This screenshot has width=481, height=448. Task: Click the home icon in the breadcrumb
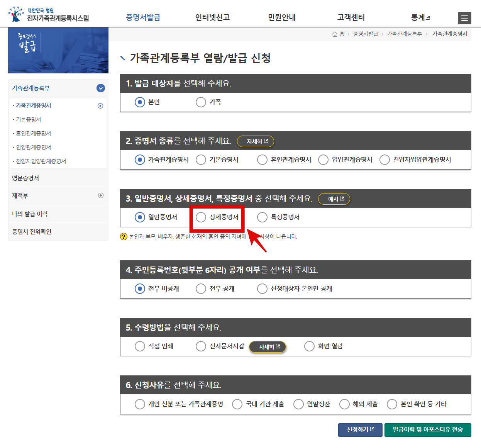click(334, 34)
